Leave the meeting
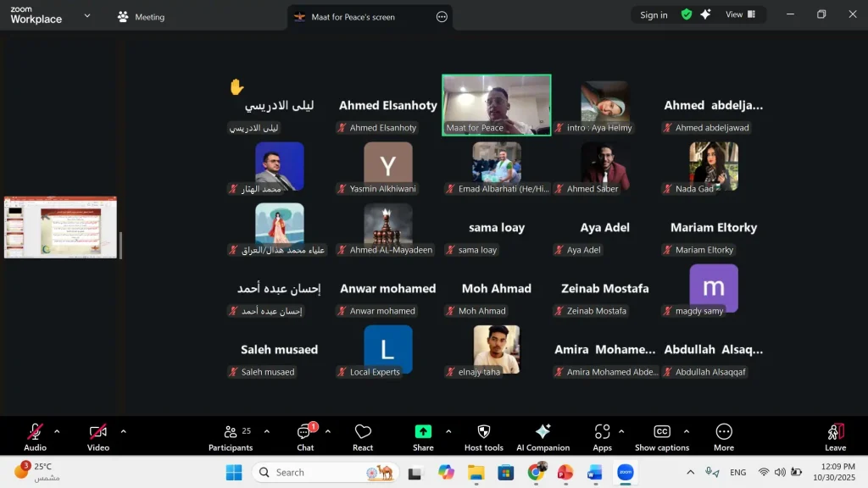Viewport: 868px width, 488px height. pos(835,435)
